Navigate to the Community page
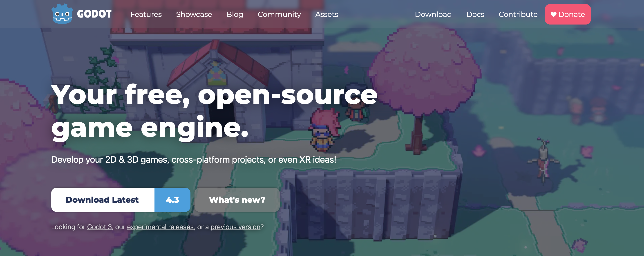The width and height of the screenshot is (644, 256). click(279, 14)
